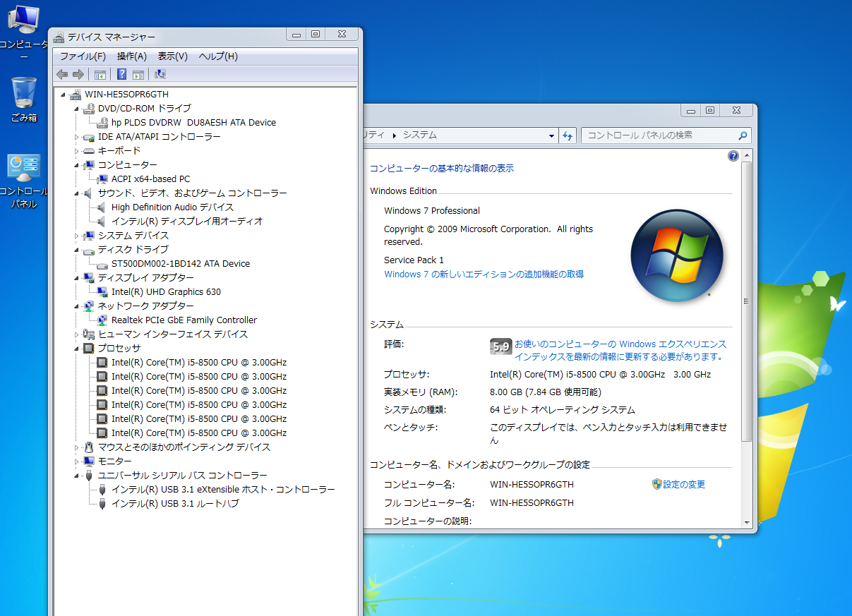The width and height of the screenshot is (852, 616).
Task: Click the DVD/CD-ROM ドライブ category icon
Action: coord(88,109)
